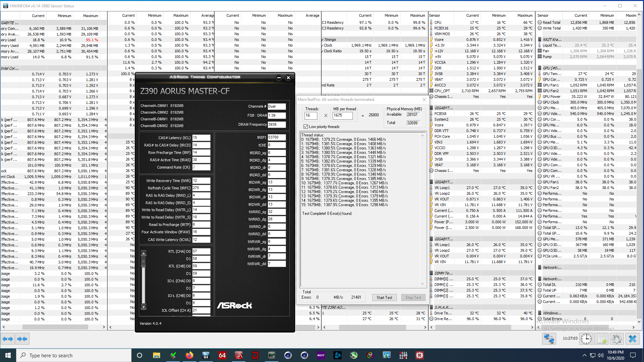
Task: Click the CAS# Latency (tCL) value field
Action: pyautogui.click(x=201, y=138)
